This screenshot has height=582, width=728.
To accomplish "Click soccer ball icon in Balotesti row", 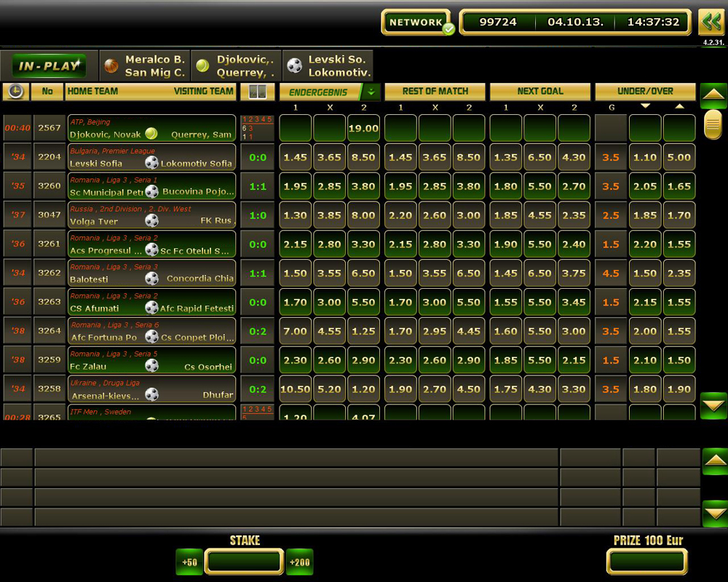I will coord(151,279).
